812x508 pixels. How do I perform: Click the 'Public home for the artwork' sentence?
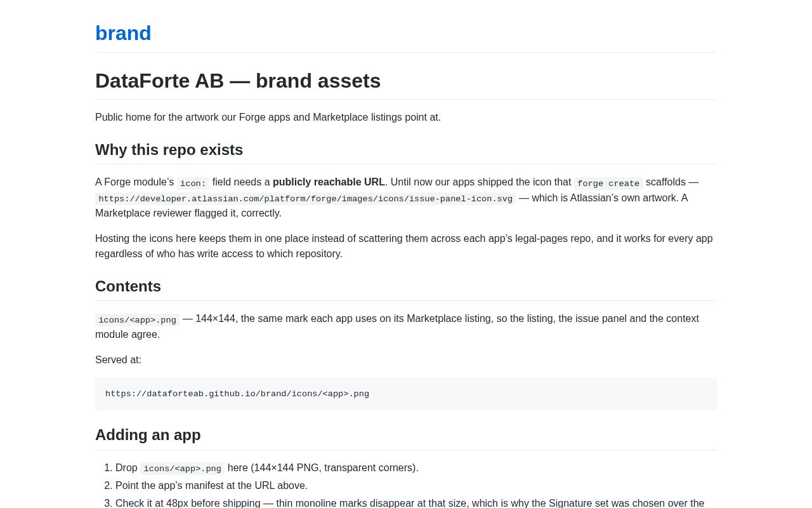[x=268, y=117]
